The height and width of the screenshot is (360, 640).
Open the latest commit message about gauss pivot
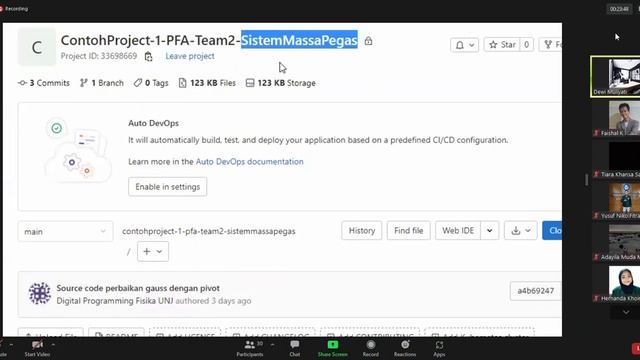tap(138, 288)
